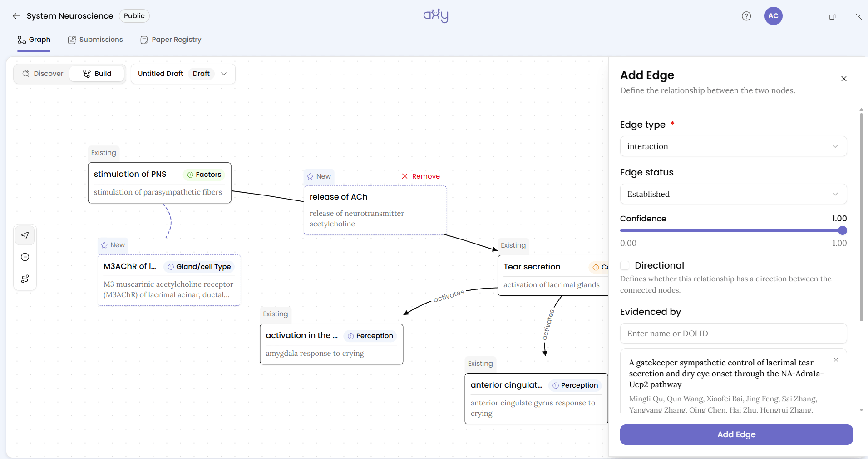Remove the release of ACh node
This screenshot has height=459, width=868.
[x=420, y=176]
